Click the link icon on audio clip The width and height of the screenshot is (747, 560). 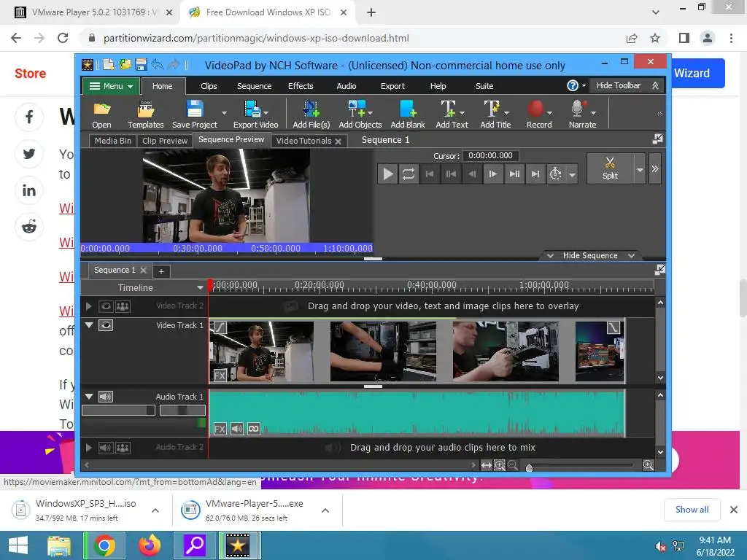tap(253, 429)
